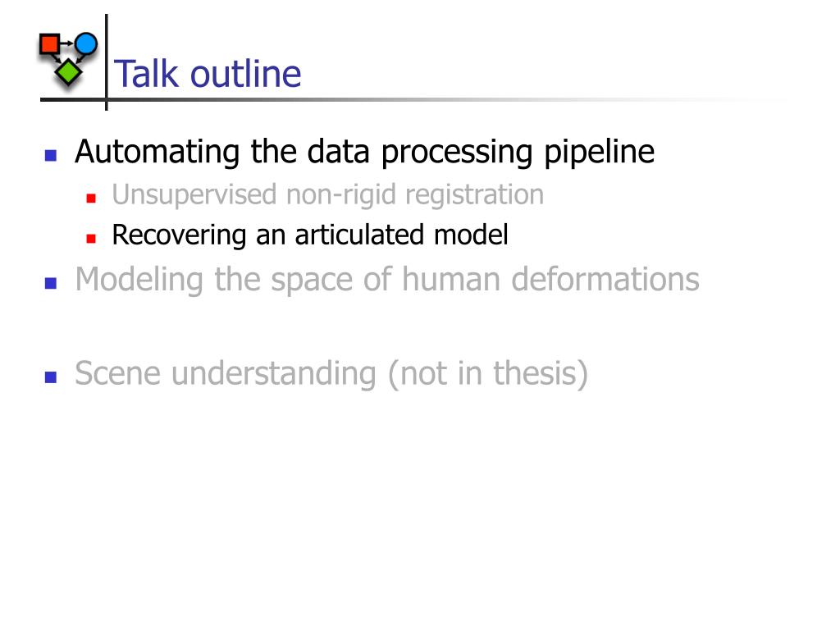Click the vertical divider beside the title
This screenshot has height=630, width=840.
pyautogui.click(x=107, y=62)
